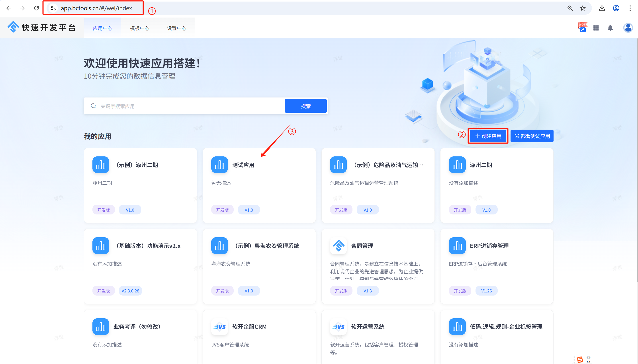View site information in address bar
638x364 pixels.
click(53, 8)
